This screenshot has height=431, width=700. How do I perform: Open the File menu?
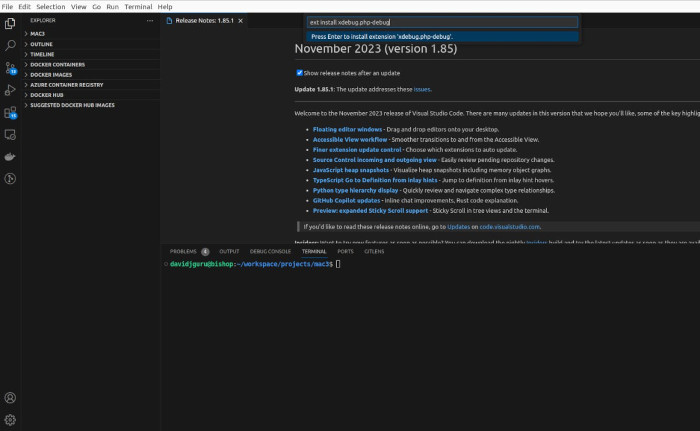click(7, 7)
